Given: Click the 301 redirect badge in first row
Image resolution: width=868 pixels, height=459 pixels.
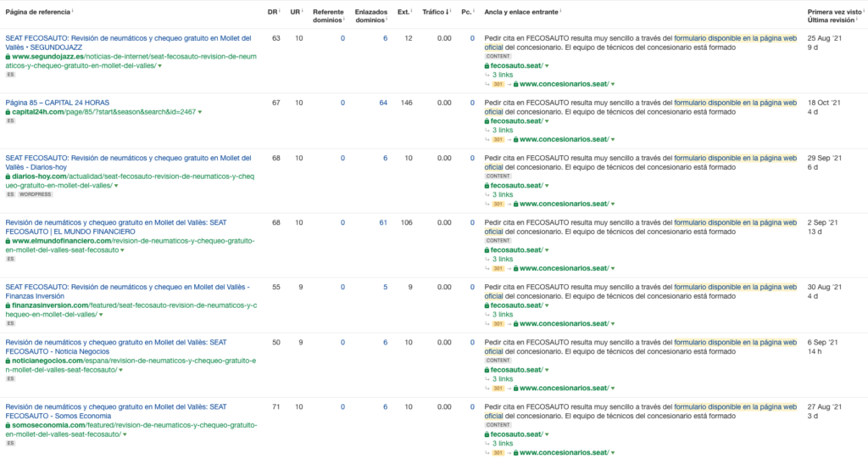Looking at the screenshot, I should pos(498,84).
